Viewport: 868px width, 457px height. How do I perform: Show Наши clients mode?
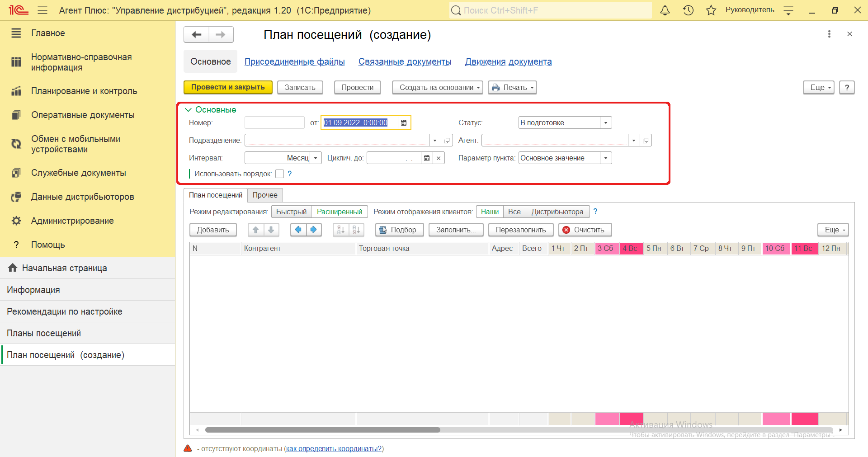click(x=490, y=212)
